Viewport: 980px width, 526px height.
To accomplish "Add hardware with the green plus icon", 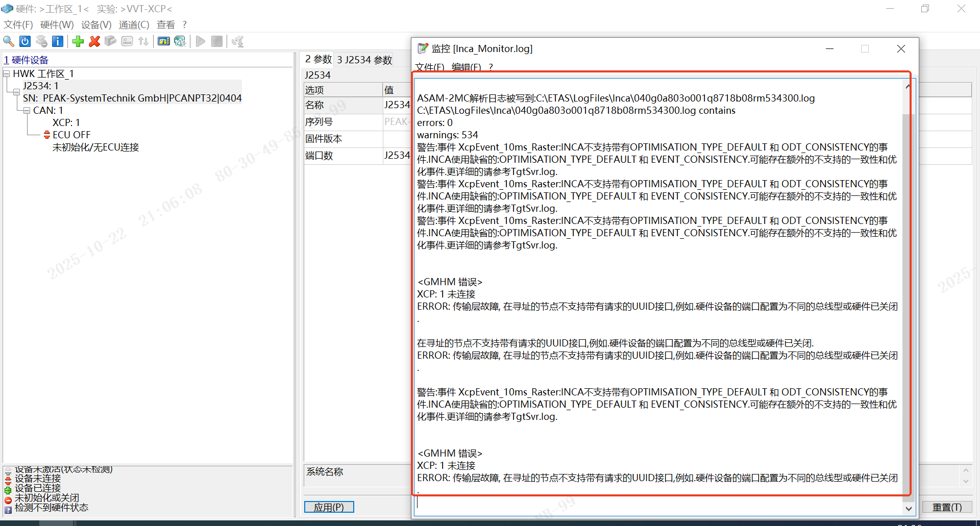I will (78, 41).
